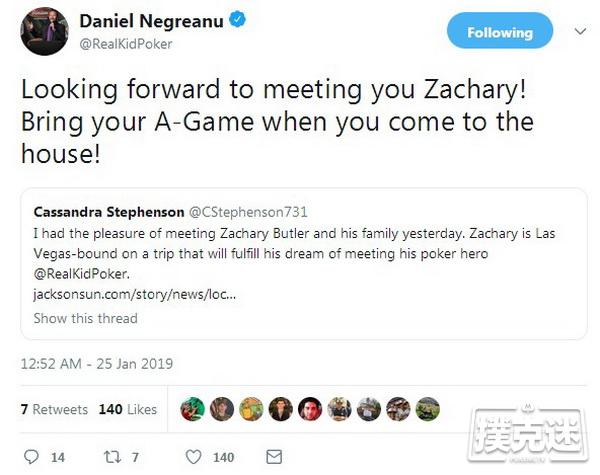Image resolution: width=600 pixels, height=475 pixels.
Task: Click the Daniel Negreanu display name
Action: click(x=152, y=21)
